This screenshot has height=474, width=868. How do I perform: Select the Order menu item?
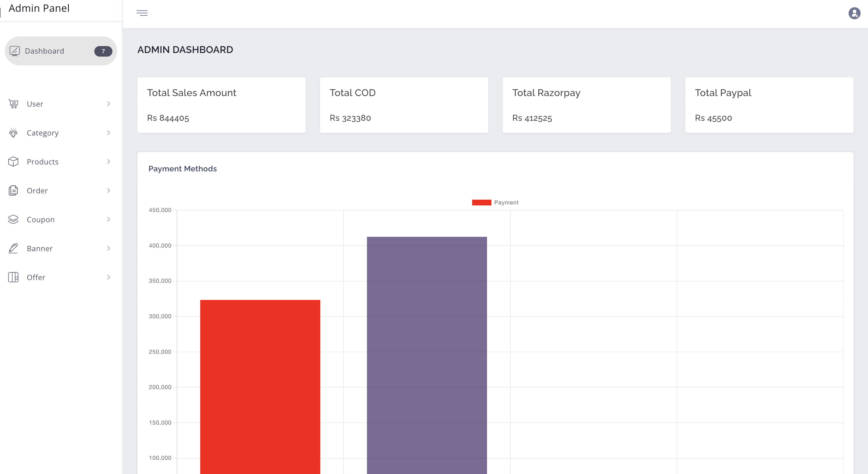tap(37, 191)
